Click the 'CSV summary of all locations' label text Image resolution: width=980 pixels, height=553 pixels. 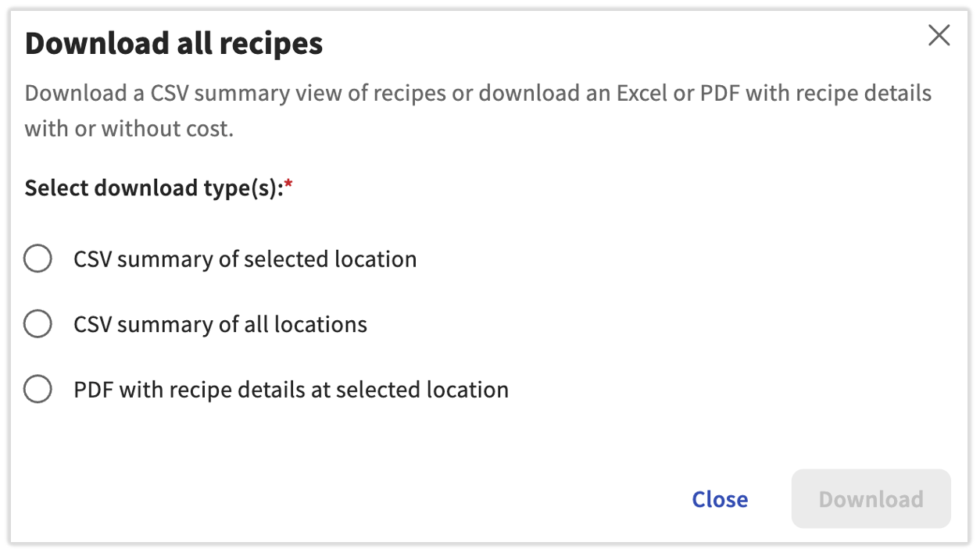click(x=220, y=324)
